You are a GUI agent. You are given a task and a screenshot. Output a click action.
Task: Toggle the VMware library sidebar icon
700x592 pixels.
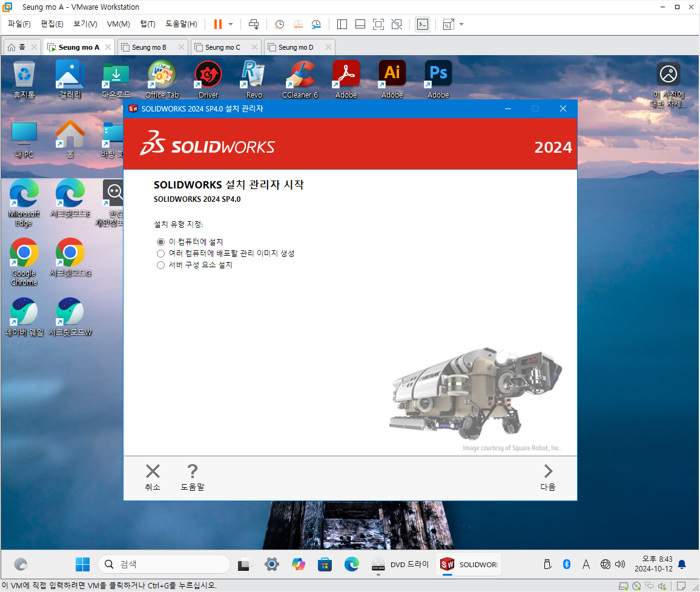[x=342, y=24]
